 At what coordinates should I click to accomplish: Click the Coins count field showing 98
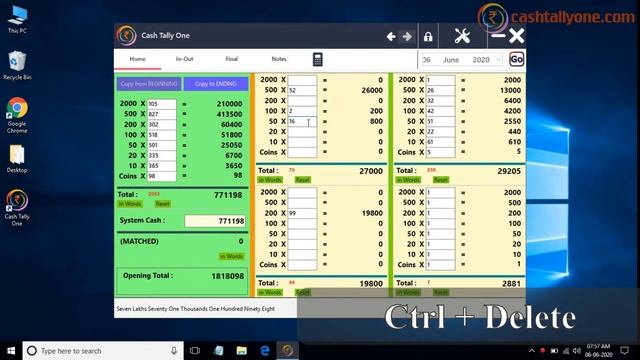(x=162, y=176)
